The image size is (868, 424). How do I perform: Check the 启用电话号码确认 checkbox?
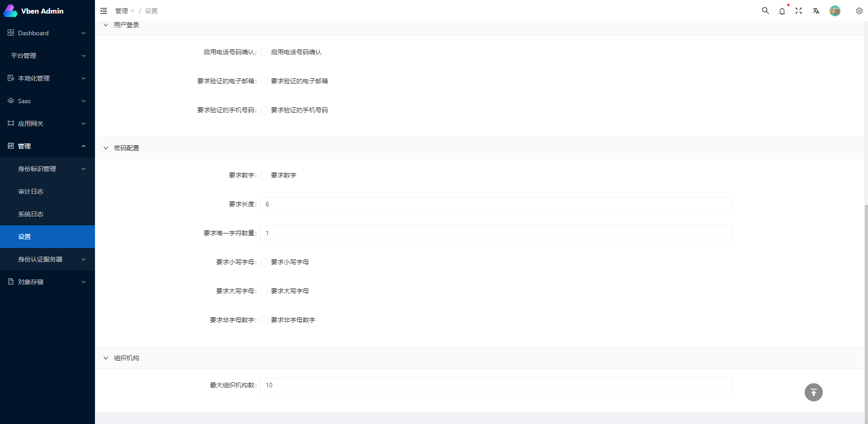coord(264,52)
